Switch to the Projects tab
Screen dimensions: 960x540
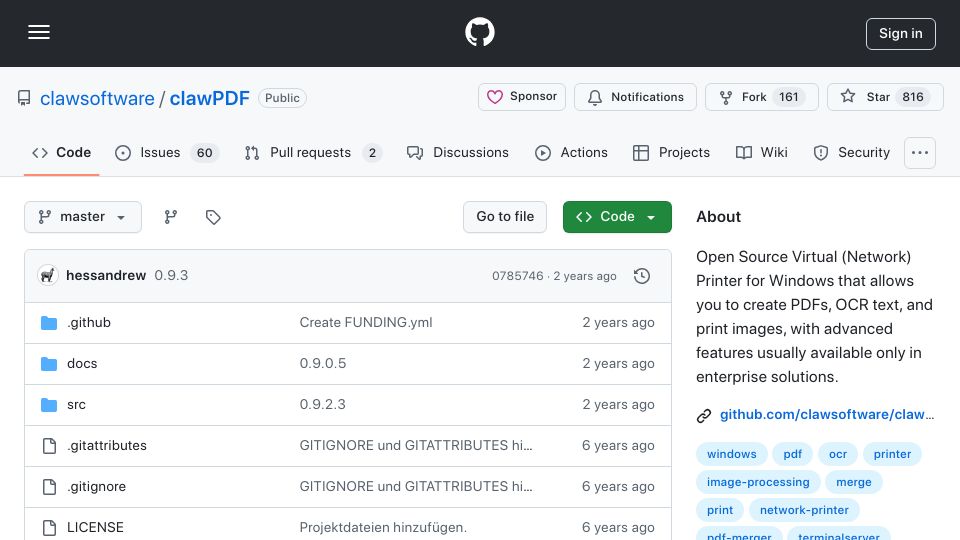[x=672, y=152]
